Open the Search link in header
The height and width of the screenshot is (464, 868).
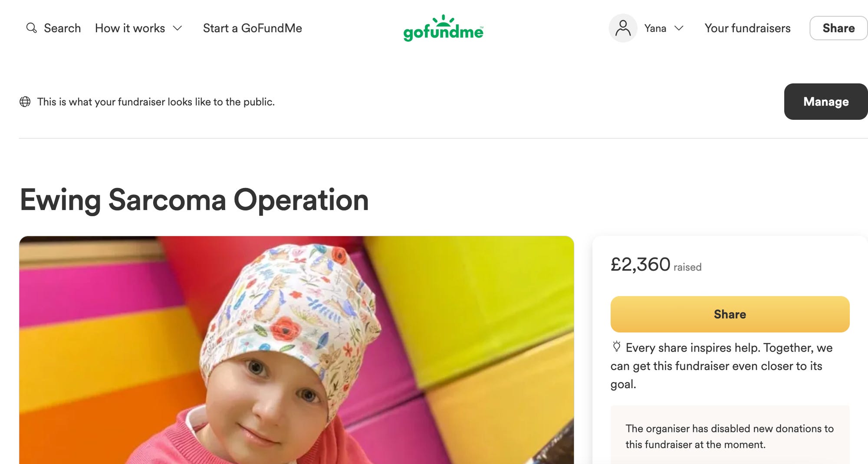(53, 28)
